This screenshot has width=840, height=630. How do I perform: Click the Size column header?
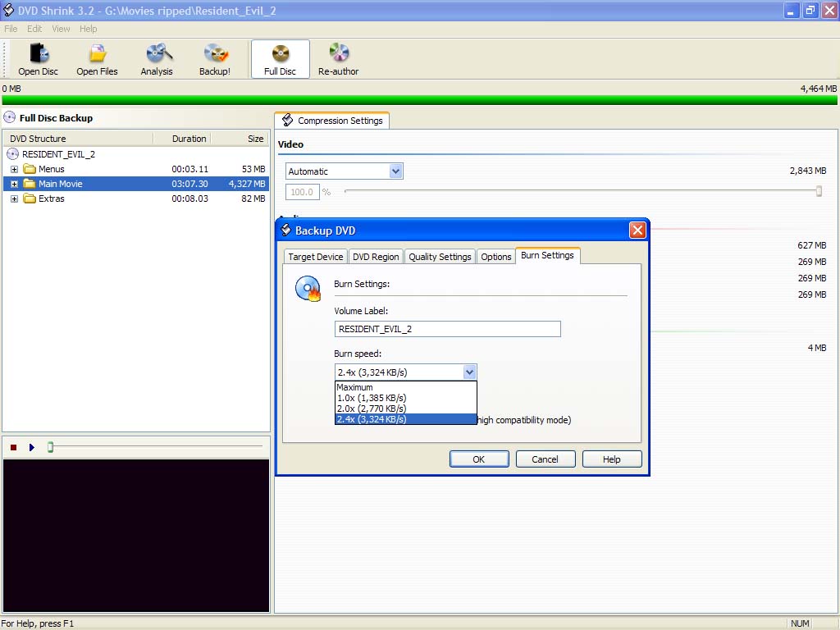(240, 139)
